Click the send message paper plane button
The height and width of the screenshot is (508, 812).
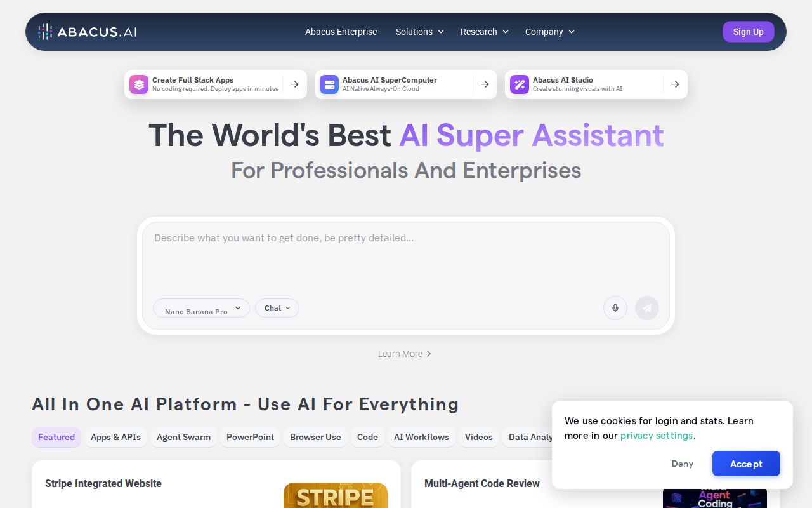[x=647, y=308]
